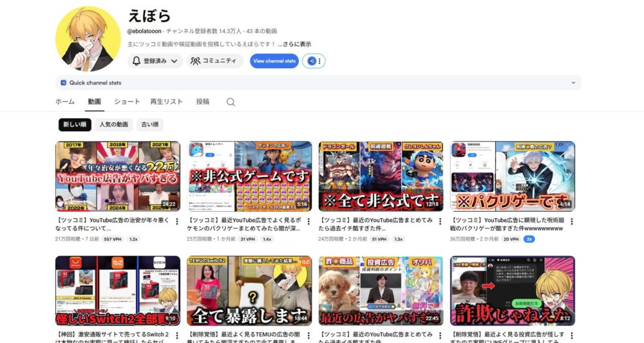Click the えぼら channel avatar

88,39
